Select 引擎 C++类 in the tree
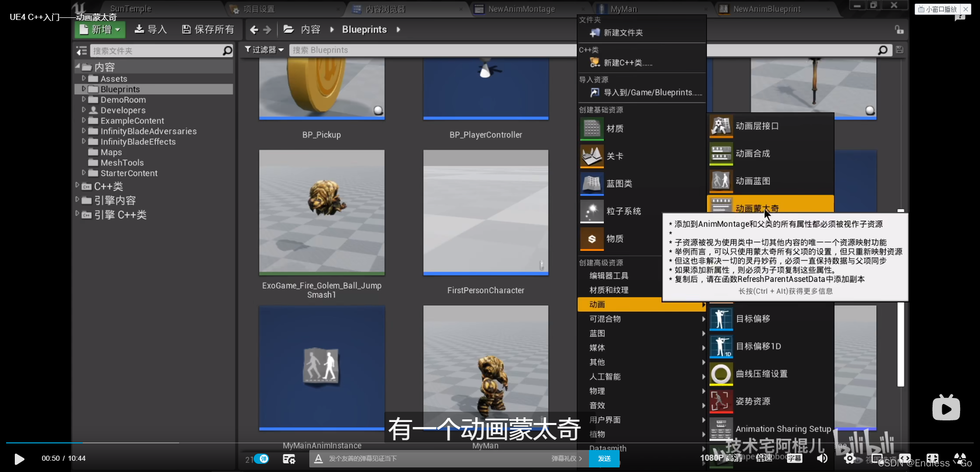The image size is (980, 472). [120, 215]
